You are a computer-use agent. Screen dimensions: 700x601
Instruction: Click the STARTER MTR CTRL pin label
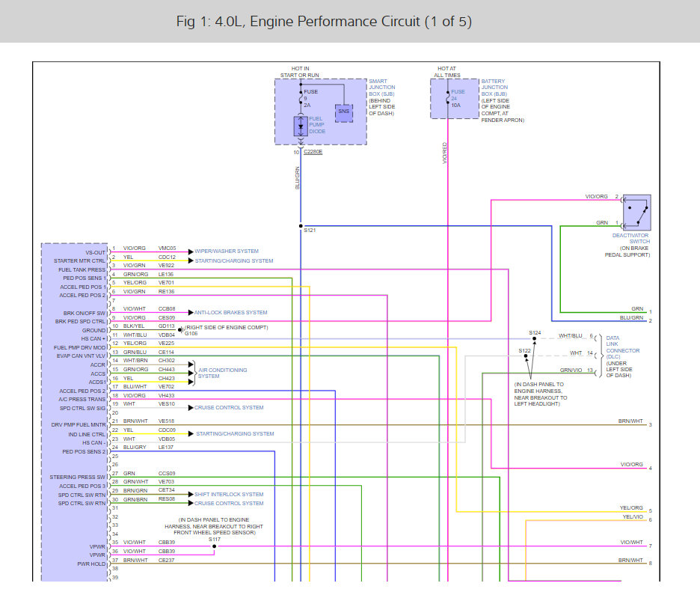tap(79, 261)
